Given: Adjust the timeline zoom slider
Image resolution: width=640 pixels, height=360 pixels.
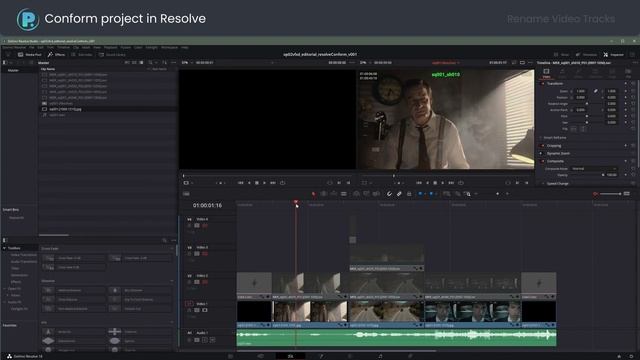Looking at the screenshot, I should pyautogui.click(x=610, y=194).
